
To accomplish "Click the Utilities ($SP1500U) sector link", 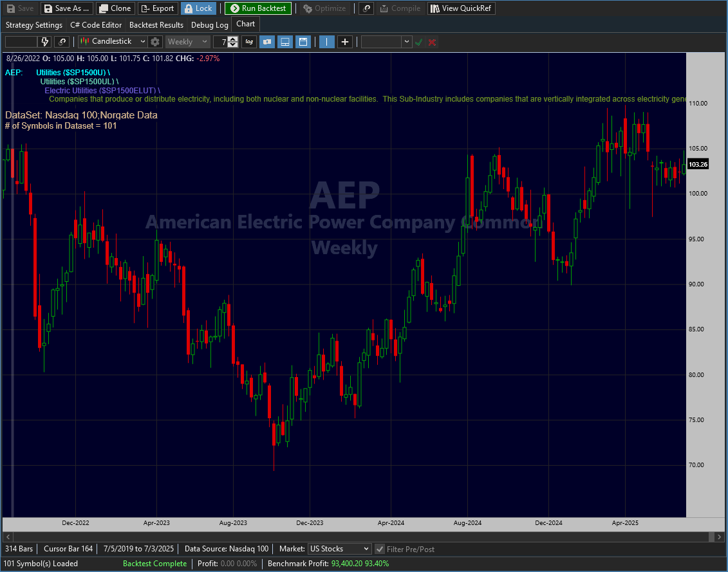I will click(73, 73).
